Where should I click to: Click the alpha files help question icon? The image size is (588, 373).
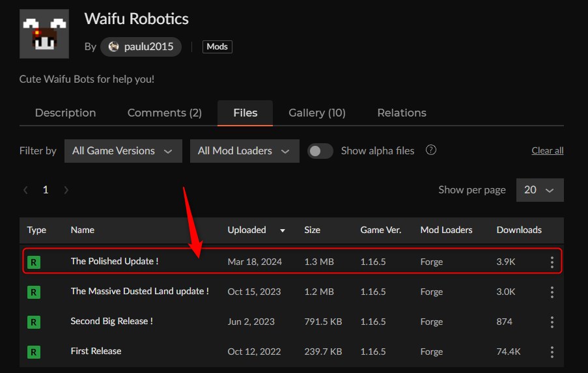431,150
